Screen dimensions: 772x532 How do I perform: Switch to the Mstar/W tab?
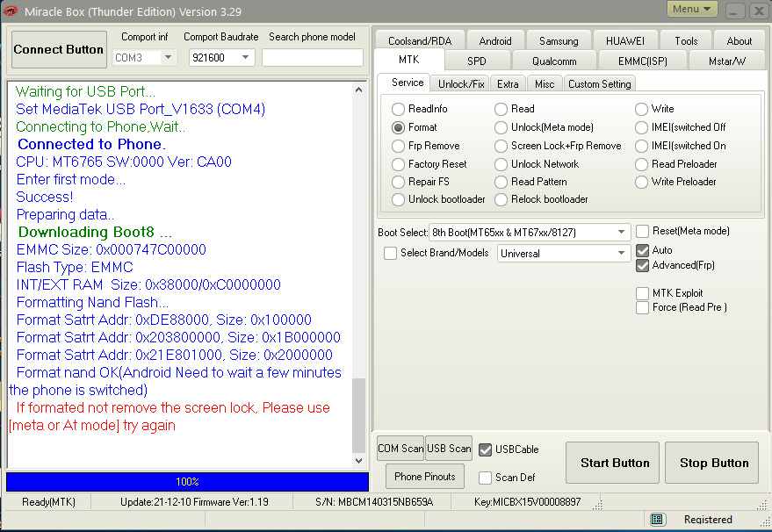tap(727, 61)
